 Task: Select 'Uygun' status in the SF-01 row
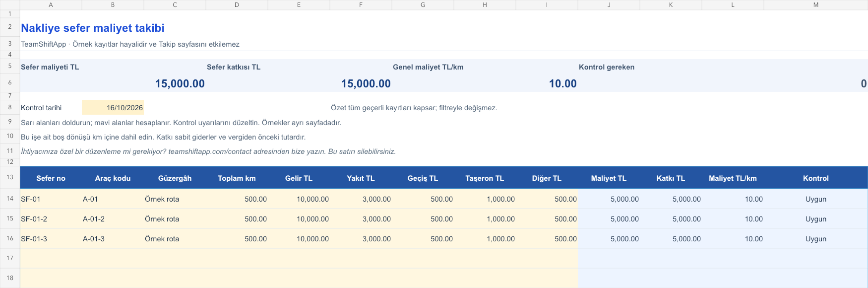coord(816,199)
